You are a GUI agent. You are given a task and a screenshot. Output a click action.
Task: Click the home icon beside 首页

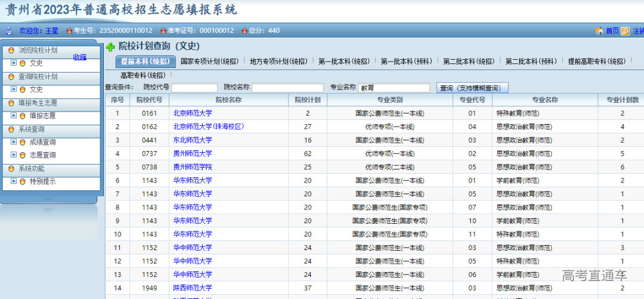coord(599,30)
